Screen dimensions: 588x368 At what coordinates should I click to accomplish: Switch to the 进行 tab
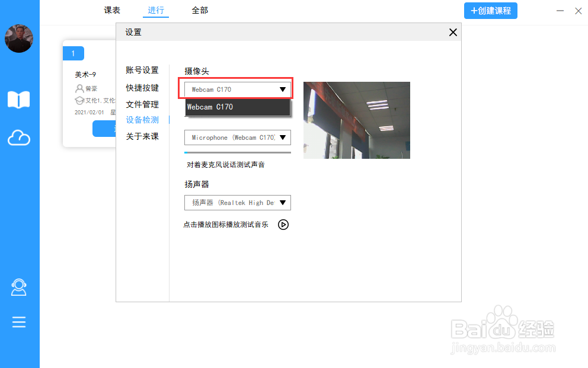click(x=156, y=10)
